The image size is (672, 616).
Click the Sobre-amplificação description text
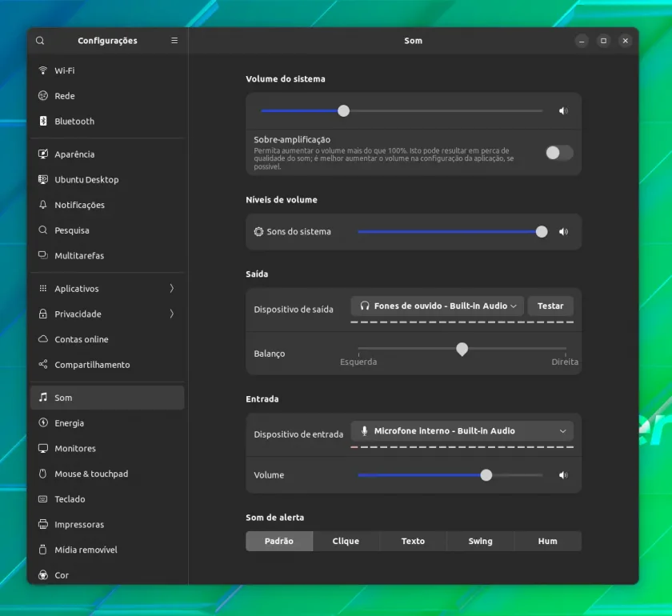coord(383,158)
